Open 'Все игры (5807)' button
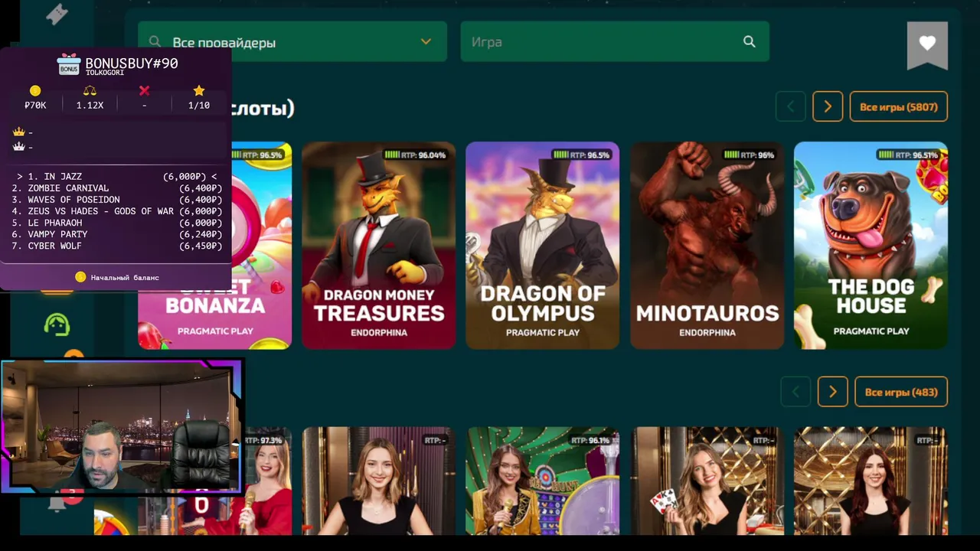 (x=899, y=107)
